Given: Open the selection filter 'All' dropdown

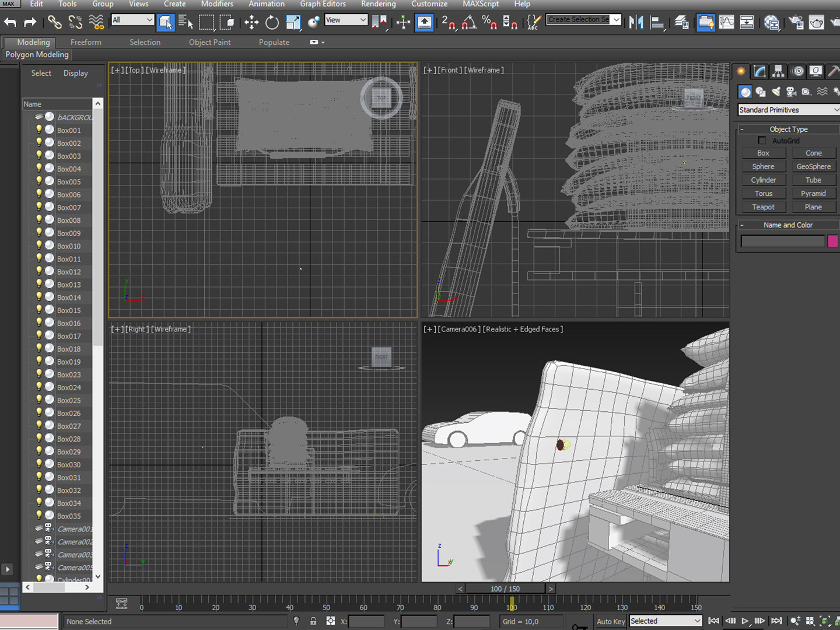Looking at the screenshot, I should 132,20.
